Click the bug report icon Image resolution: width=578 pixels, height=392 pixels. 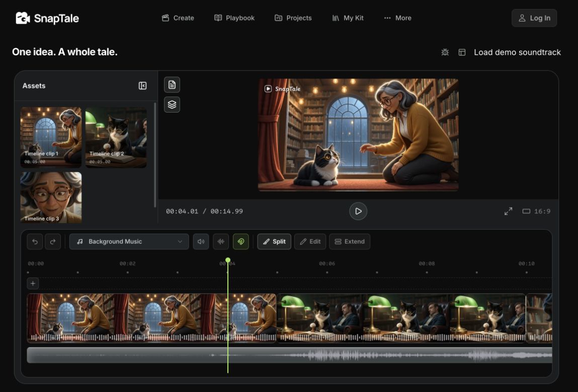(445, 52)
